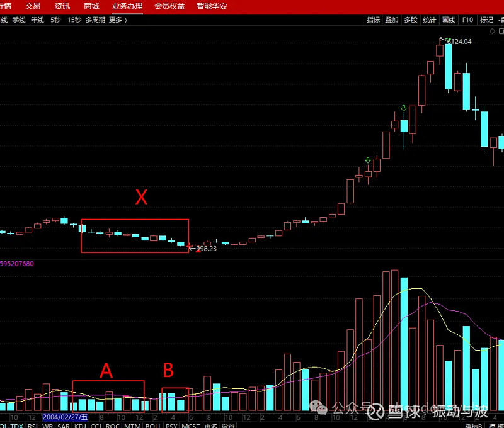The width and height of the screenshot is (504, 428).
Task: Click the 统计 toolbar button
Action: tap(430, 20)
